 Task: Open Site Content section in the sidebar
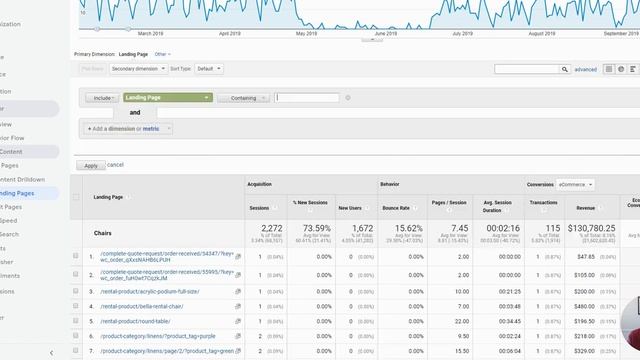(11, 152)
